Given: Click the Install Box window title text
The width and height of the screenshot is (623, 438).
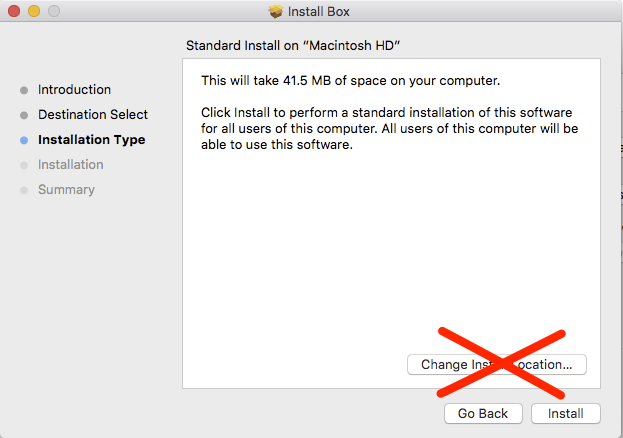Looking at the screenshot, I should pyautogui.click(x=319, y=12).
